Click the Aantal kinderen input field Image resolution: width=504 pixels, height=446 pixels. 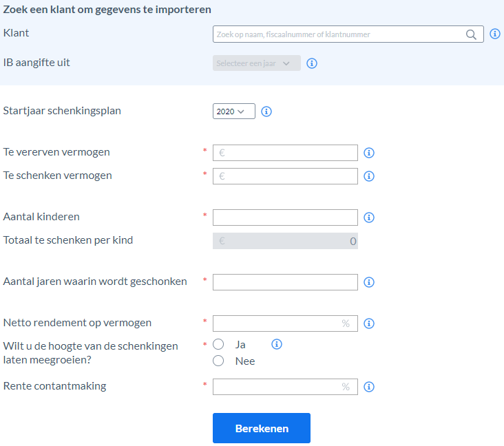click(x=285, y=217)
